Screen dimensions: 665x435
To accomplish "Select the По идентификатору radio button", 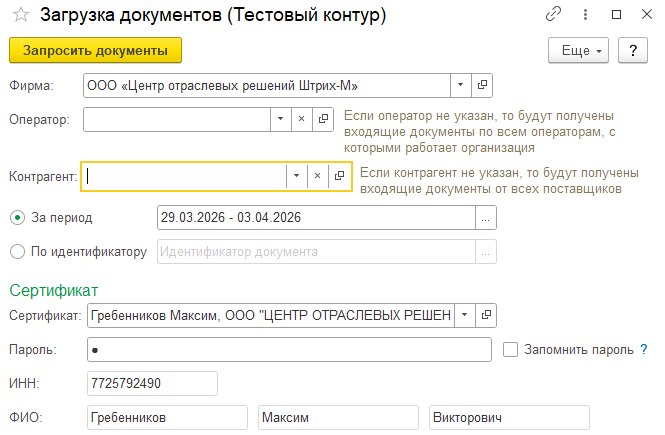I will pyautogui.click(x=17, y=252).
